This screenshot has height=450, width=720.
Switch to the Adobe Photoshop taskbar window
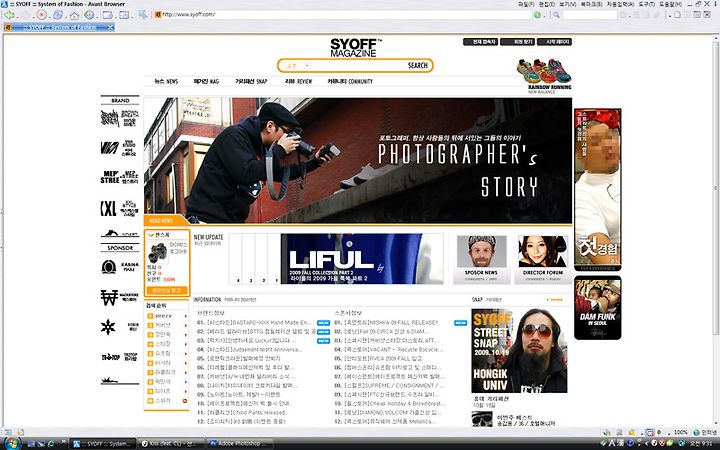coord(238,444)
